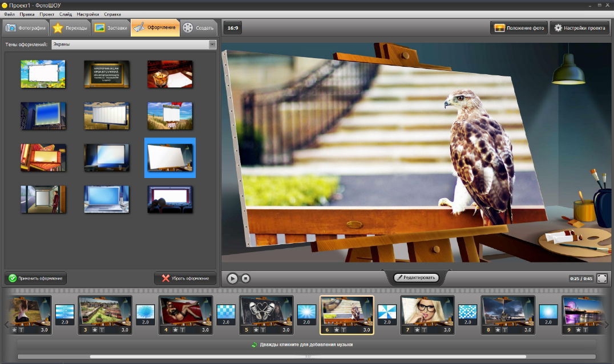Click text T icon on slide 3
Screen dimensions: 614x364
(x=102, y=330)
